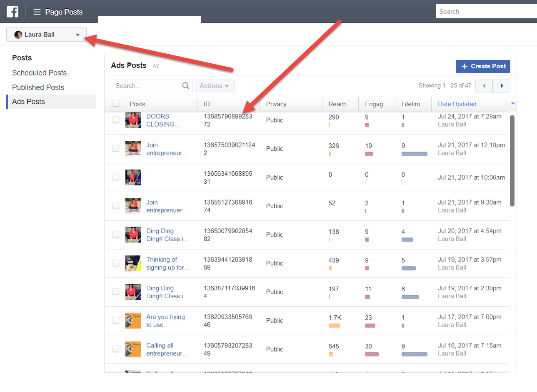
Task: Click the posts list vertical scrollbar
Action: point(512,161)
